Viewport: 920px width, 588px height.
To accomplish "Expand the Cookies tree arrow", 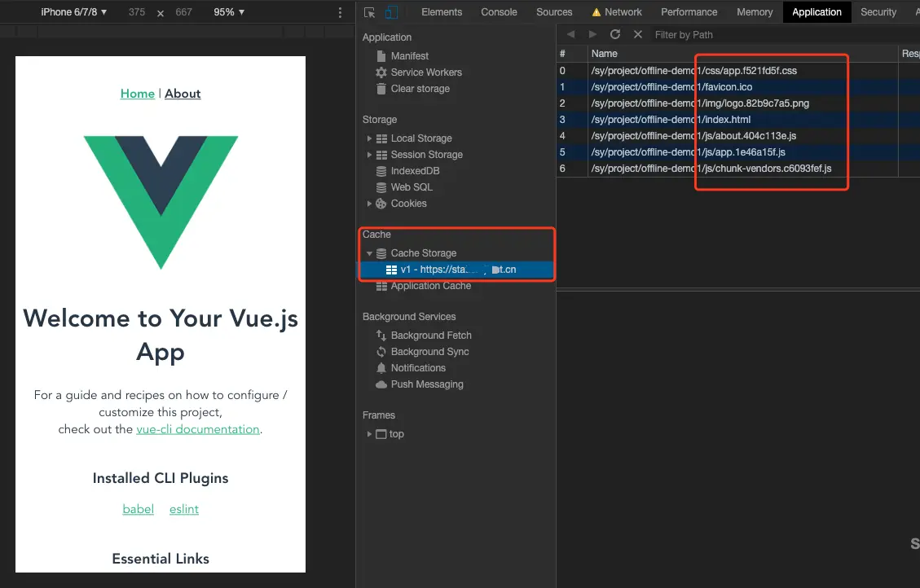I will pos(369,204).
